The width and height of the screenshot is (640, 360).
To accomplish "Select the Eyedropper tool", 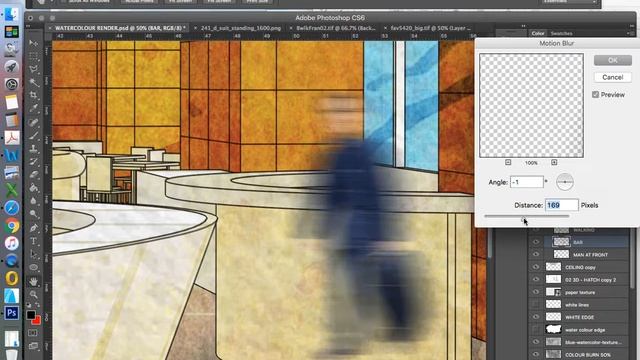I will tap(33, 108).
